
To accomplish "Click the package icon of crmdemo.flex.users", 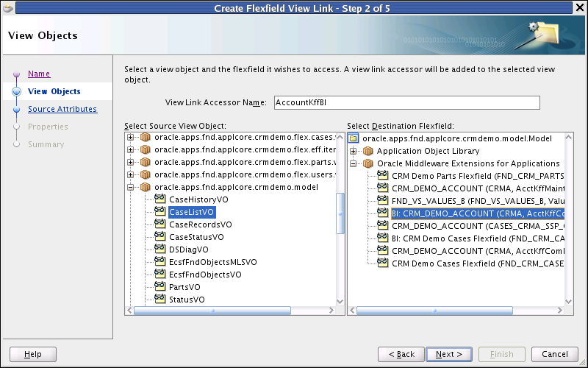I will point(145,174).
